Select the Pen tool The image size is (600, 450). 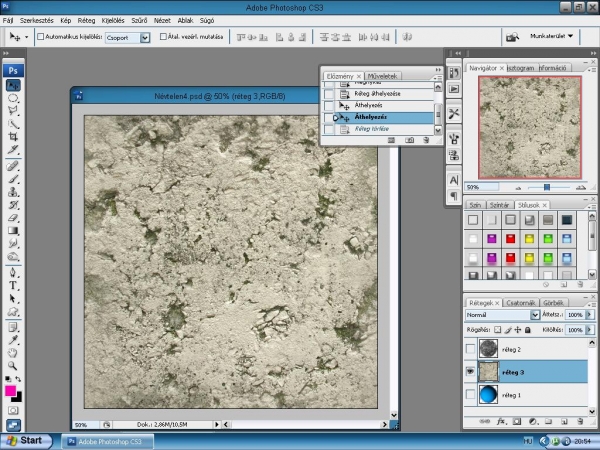click(x=13, y=272)
